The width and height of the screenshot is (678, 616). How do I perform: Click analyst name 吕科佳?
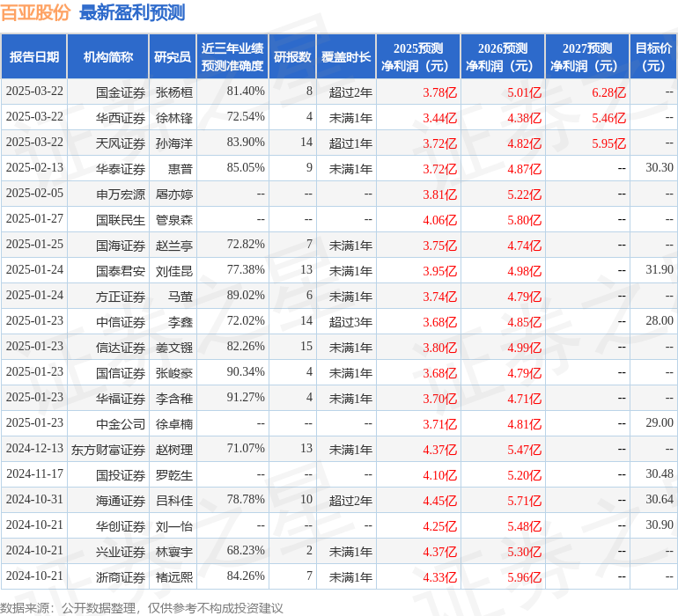tap(174, 501)
